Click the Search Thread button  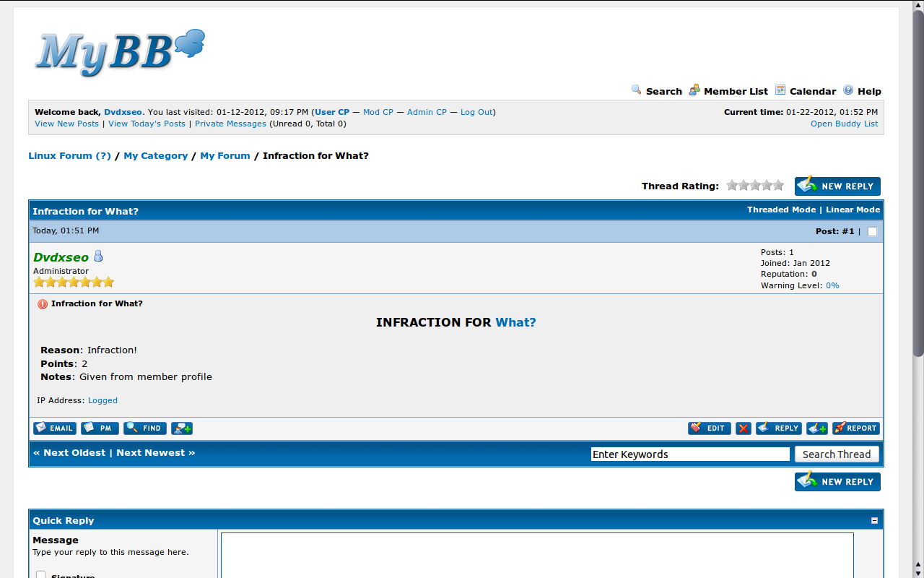[837, 454]
